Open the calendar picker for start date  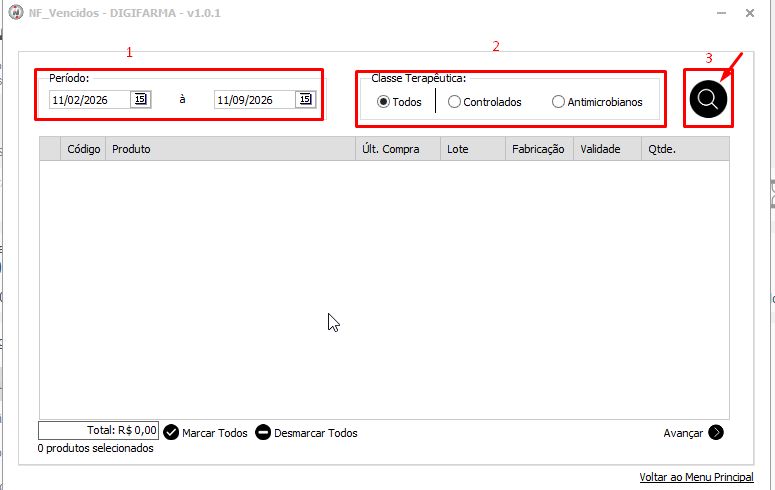pos(140,99)
